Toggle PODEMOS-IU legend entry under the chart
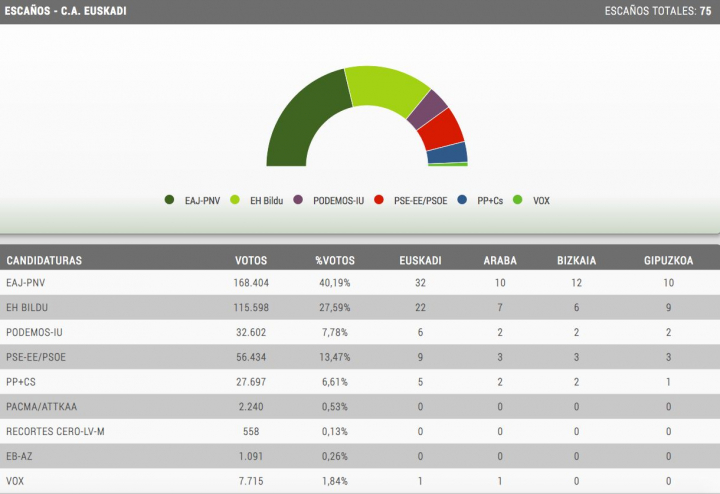 click(x=336, y=200)
